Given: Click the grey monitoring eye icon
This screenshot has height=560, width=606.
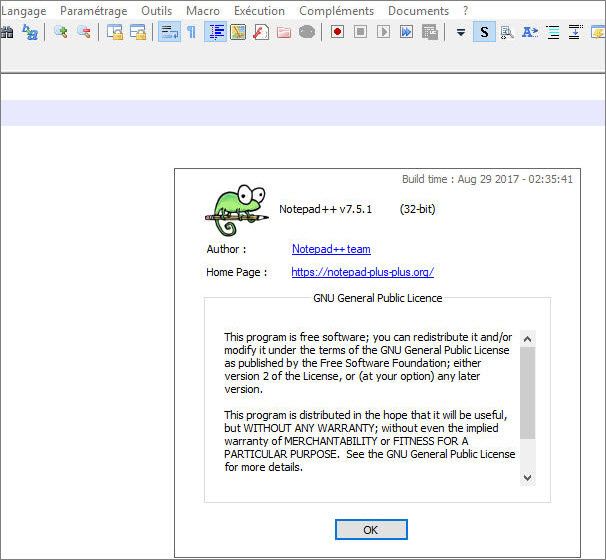Looking at the screenshot, I should 307,32.
